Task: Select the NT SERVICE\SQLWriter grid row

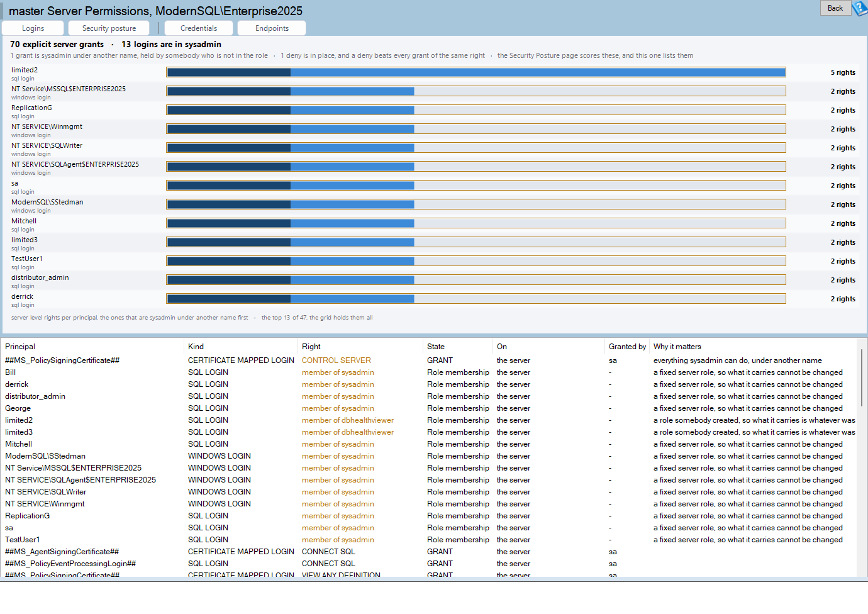Action: click(430, 492)
